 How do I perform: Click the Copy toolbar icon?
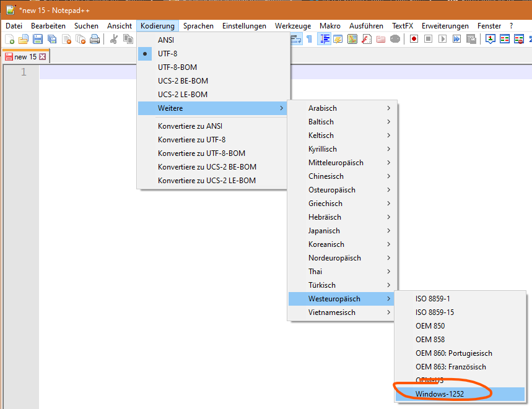coord(128,40)
